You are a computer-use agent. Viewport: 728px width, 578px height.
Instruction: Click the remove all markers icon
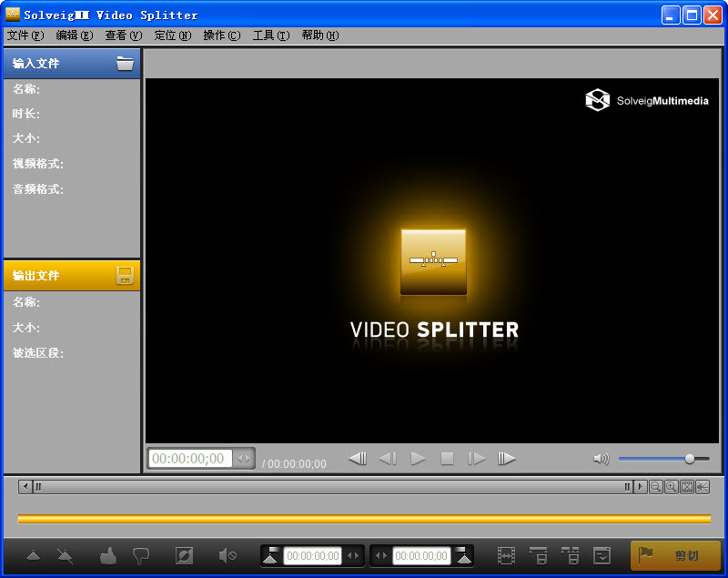[63, 555]
